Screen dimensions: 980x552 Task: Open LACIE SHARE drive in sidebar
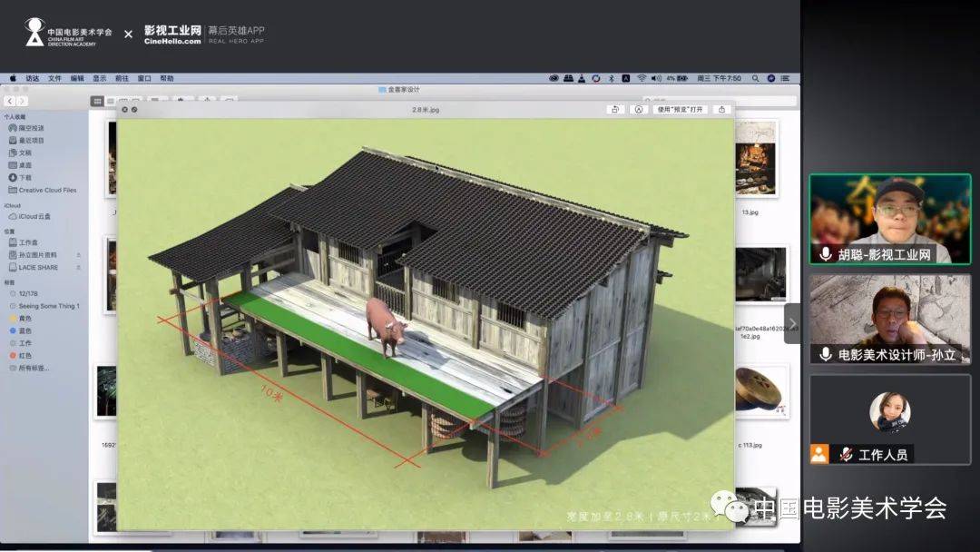[34, 268]
